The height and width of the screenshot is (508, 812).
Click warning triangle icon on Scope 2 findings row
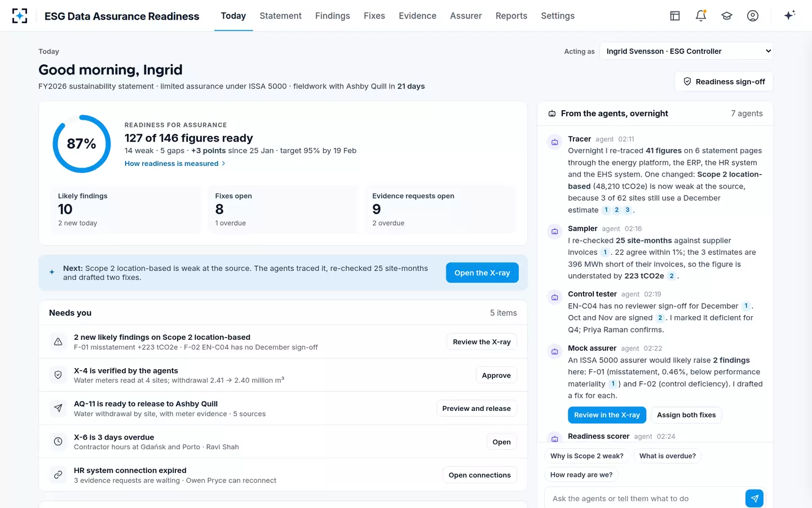click(58, 341)
